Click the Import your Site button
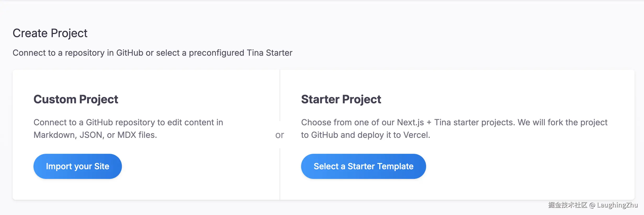Image resolution: width=644 pixels, height=215 pixels. coord(77,166)
